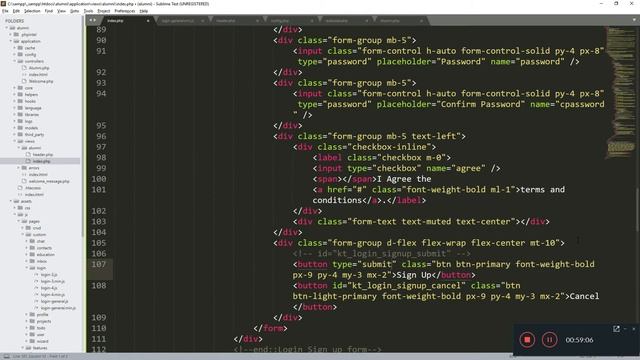Click the recorder pop-out window icon
The image size is (640, 360).
point(616,329)
